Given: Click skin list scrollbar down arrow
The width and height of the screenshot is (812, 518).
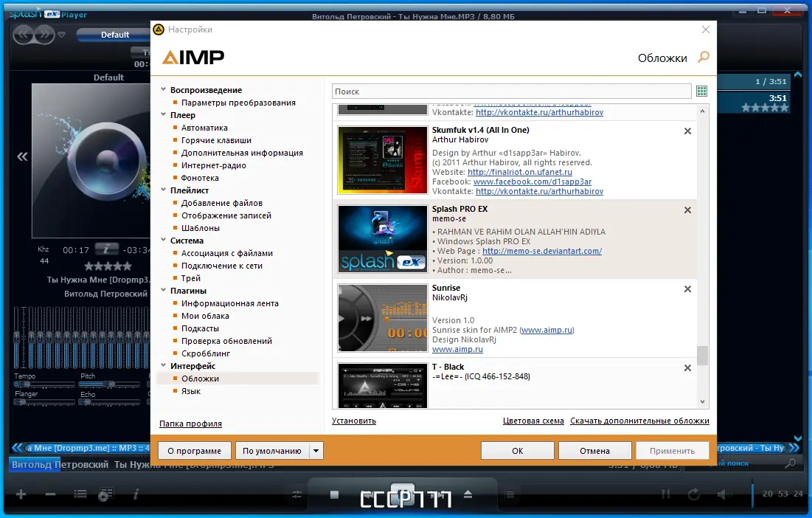Looking at the screenshot, I should click(702, 401).
